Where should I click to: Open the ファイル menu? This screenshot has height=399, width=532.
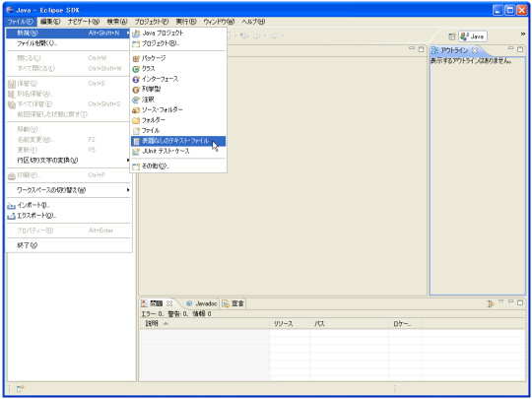pyautogui.click(x=21, y=22)
